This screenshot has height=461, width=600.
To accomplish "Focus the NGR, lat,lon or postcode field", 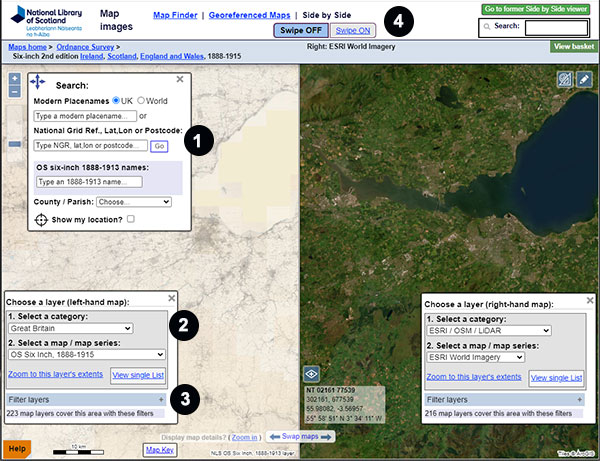I will [x=90, y=145].
